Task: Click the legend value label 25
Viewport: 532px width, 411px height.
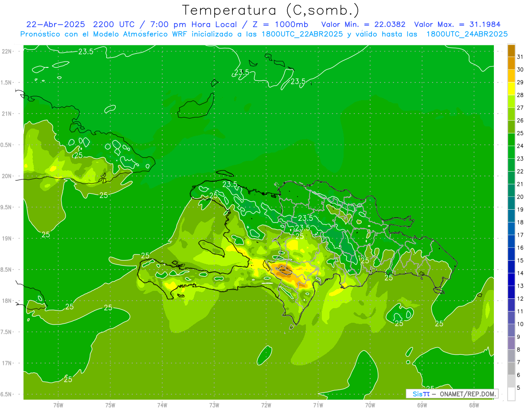Action: coord(520,133)
